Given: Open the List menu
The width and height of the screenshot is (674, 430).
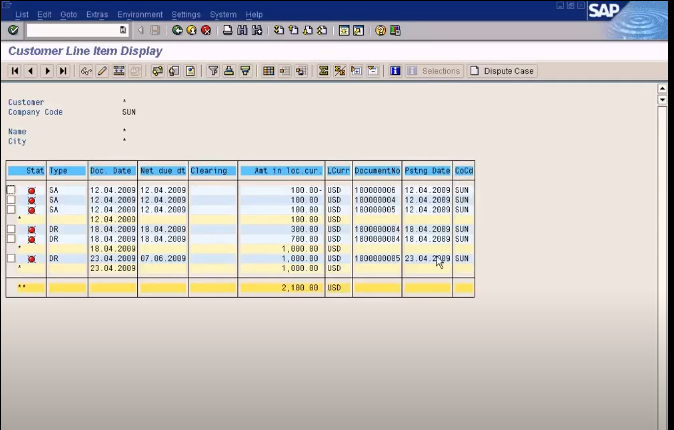Looking at the screenshot, I should pos(22,15).
